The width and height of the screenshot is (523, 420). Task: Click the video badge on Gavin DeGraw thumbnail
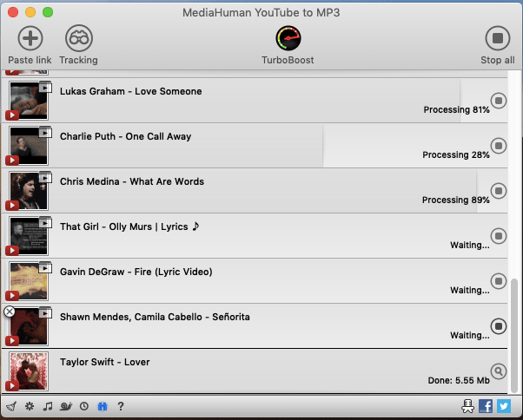(45, 268)
